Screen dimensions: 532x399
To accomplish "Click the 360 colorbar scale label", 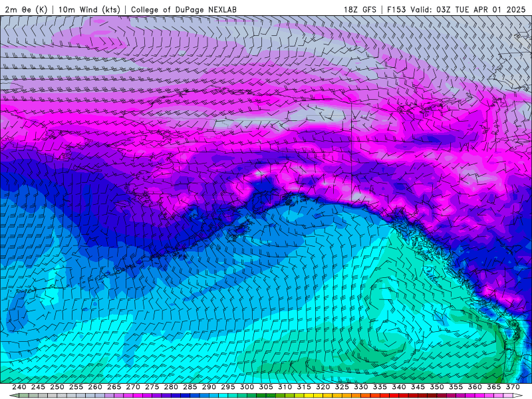I will coord(475,387).
